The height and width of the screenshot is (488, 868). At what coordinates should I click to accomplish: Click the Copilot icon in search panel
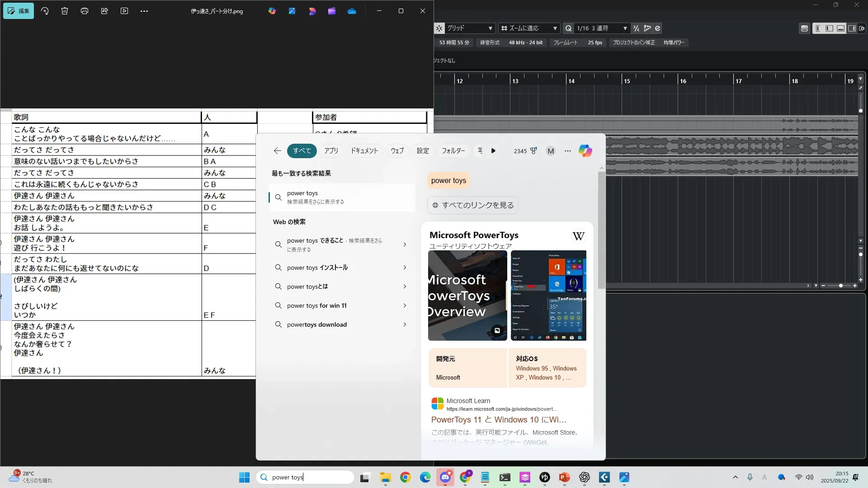[585, 151]
